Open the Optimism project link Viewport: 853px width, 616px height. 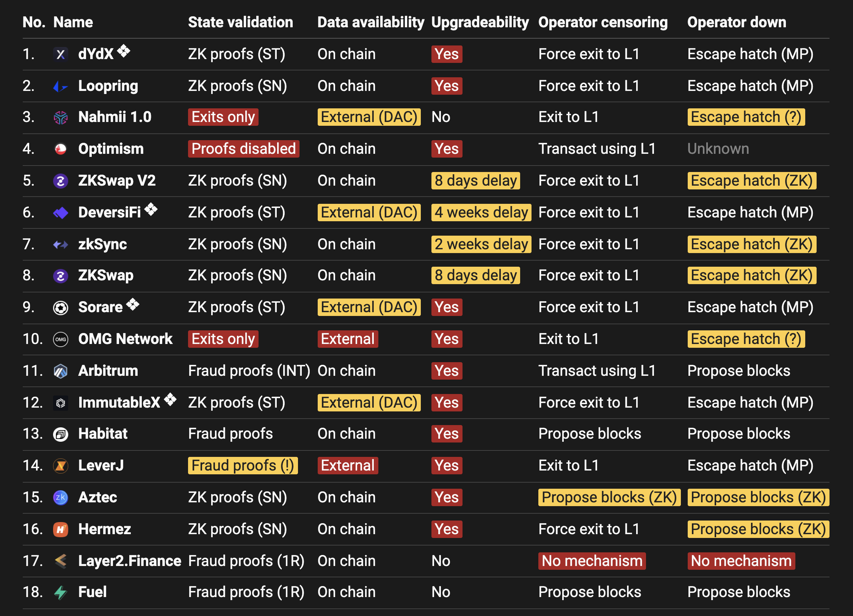tap(111, 149)
